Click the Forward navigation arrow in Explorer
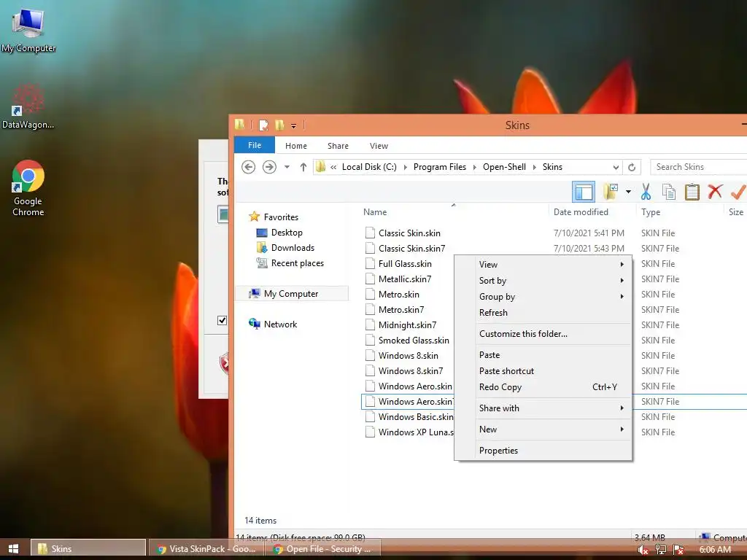Image resolution: width=747 pixels, height=560 pixels. point(269,167)
